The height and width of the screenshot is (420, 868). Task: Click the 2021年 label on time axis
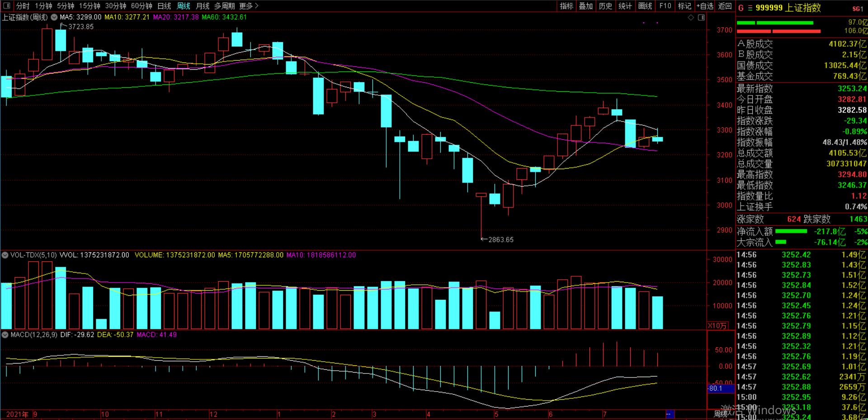[x=18, y=414]
